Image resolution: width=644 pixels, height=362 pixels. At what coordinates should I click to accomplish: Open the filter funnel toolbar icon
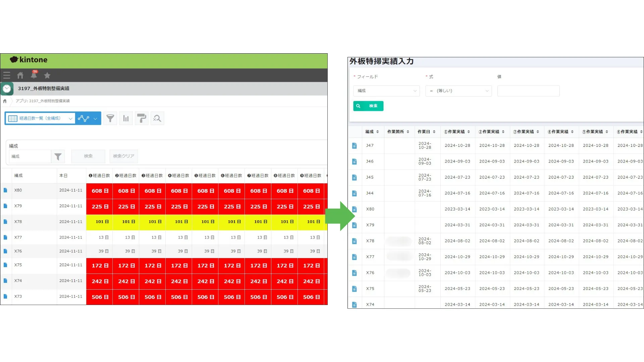[110, 118]
